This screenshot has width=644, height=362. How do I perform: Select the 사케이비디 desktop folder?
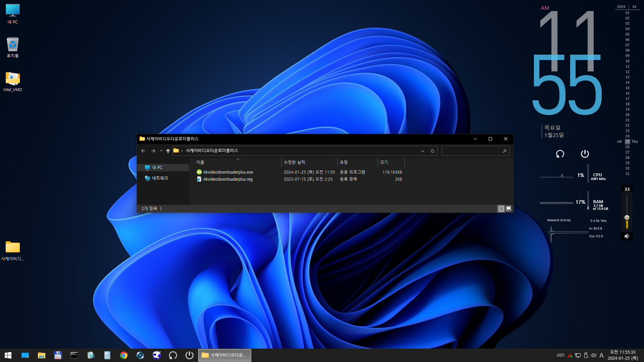tap(13, 251)
